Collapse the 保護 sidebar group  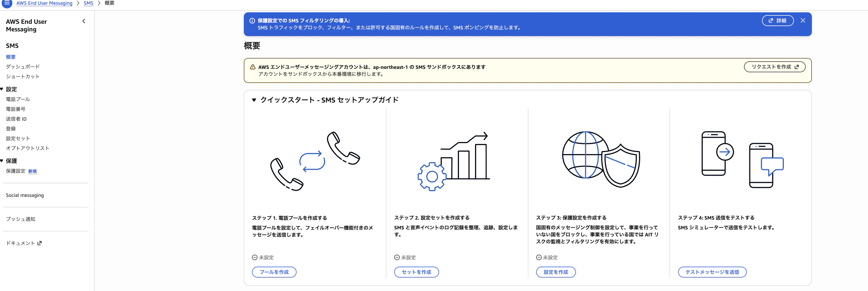click(x=2, y=161)
